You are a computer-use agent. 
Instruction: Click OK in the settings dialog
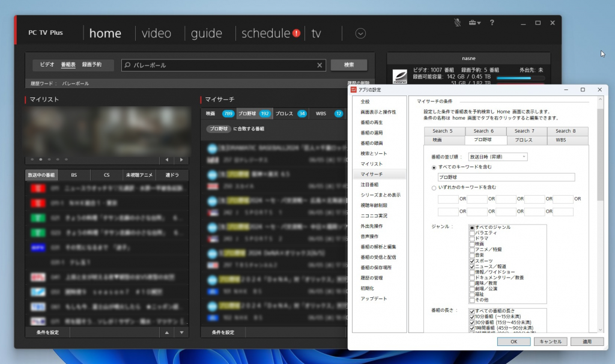(514, 342)
